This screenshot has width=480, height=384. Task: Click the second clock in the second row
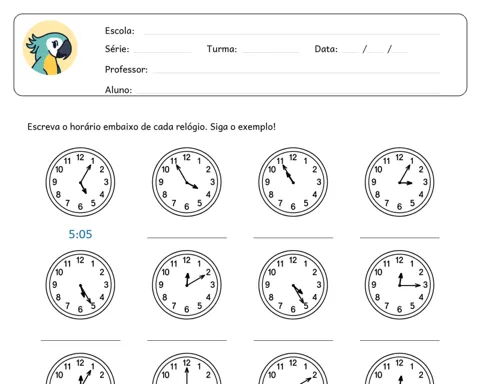coord(187,285)
